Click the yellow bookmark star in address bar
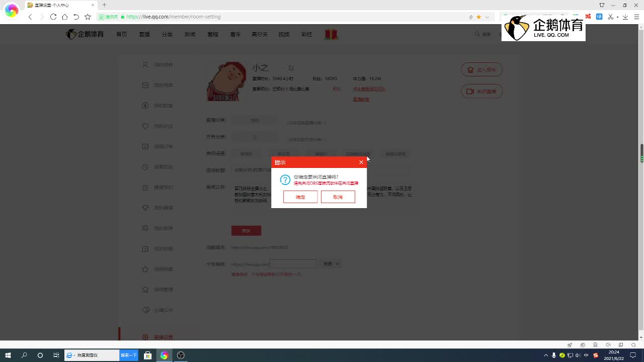The image size is (644, 362). tap(478, 17)
